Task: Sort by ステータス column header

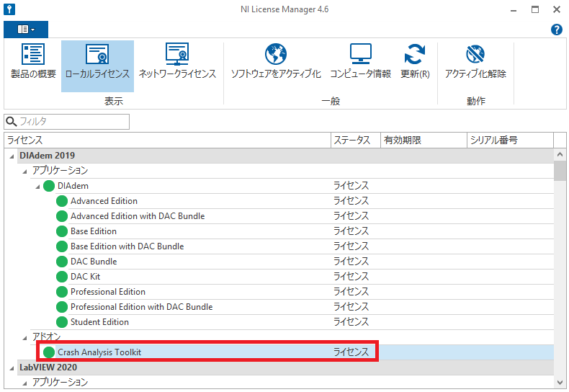Action: click(x=356, y=140)
